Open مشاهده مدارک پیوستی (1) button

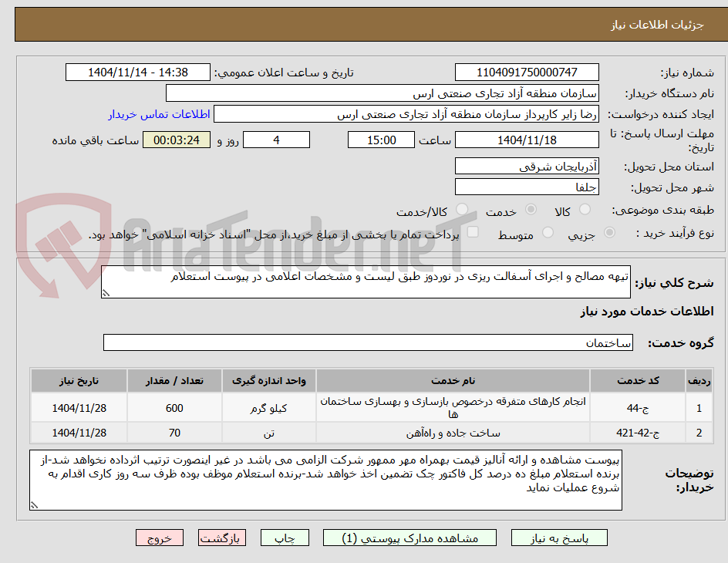click(x=410, y=538)
